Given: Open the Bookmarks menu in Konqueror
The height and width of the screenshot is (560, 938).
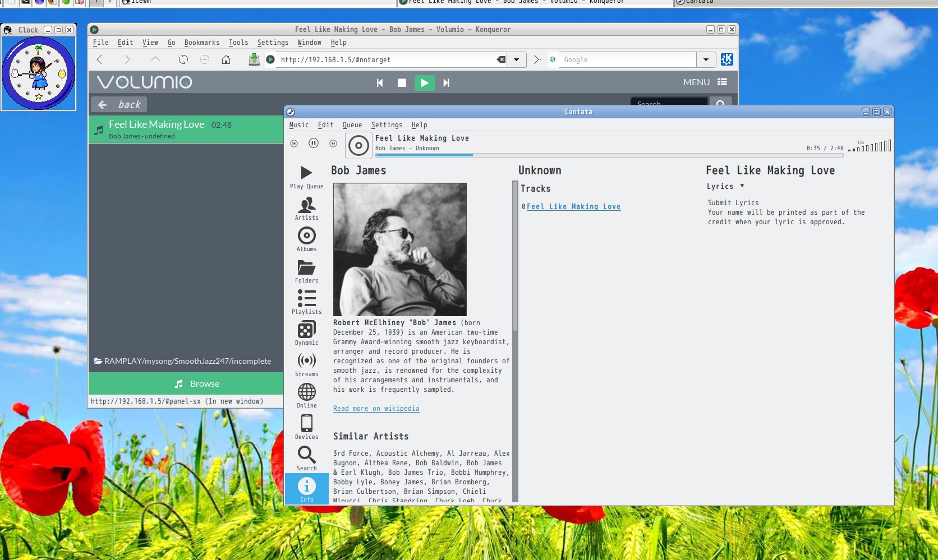Looking at the screenshot, I should 201,43.
